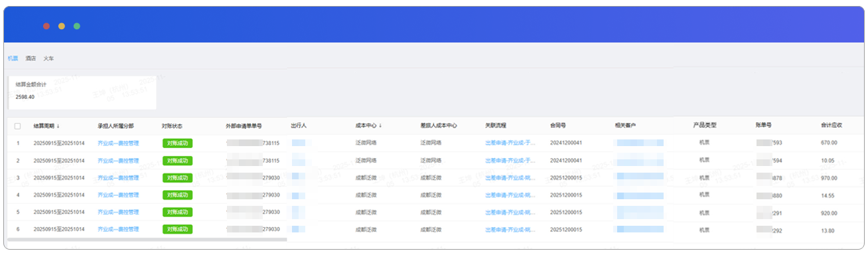The image size is (868, 255).
Task: Click the 承担人所属分部 column header
Action: coord(116,126)
